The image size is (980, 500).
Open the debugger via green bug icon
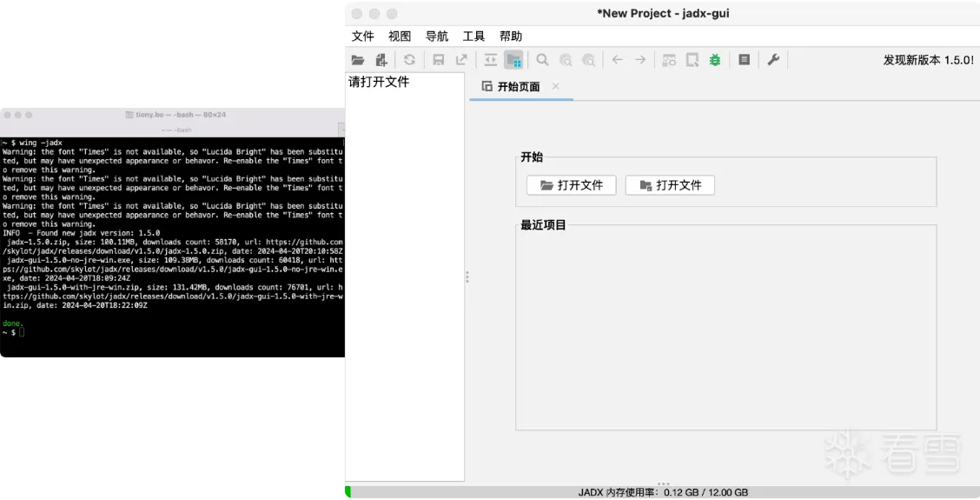715,60
